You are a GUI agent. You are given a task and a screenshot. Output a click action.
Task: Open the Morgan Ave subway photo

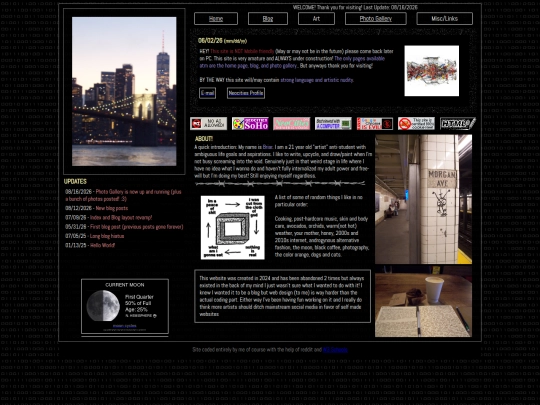point(423,199)
